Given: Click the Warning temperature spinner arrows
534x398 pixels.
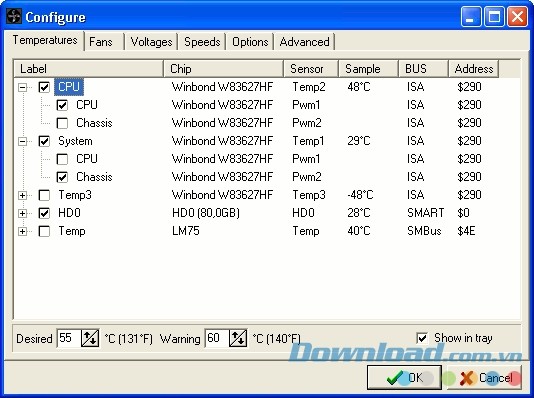Looking at the screenshot, I should click(x=238, y=338).
